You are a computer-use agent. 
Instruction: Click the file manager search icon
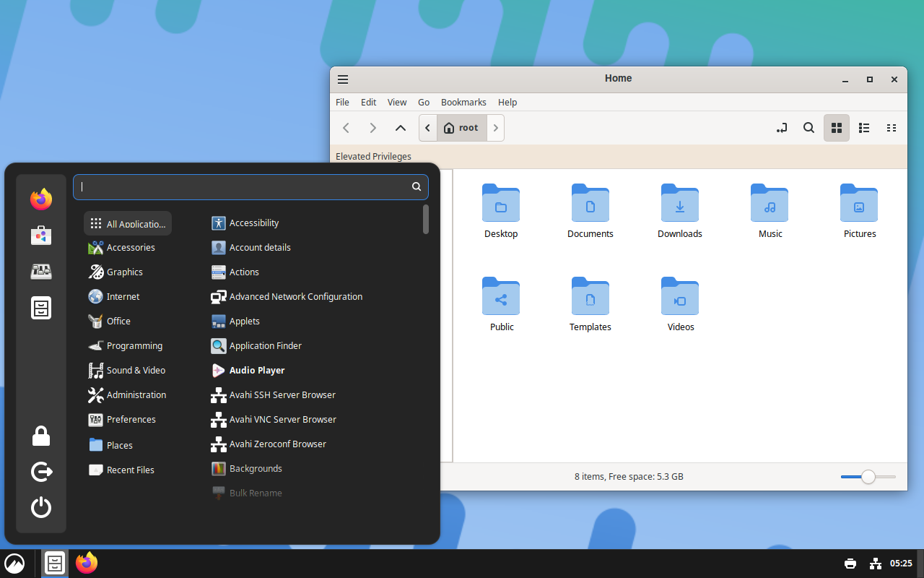tap(809, 128)
